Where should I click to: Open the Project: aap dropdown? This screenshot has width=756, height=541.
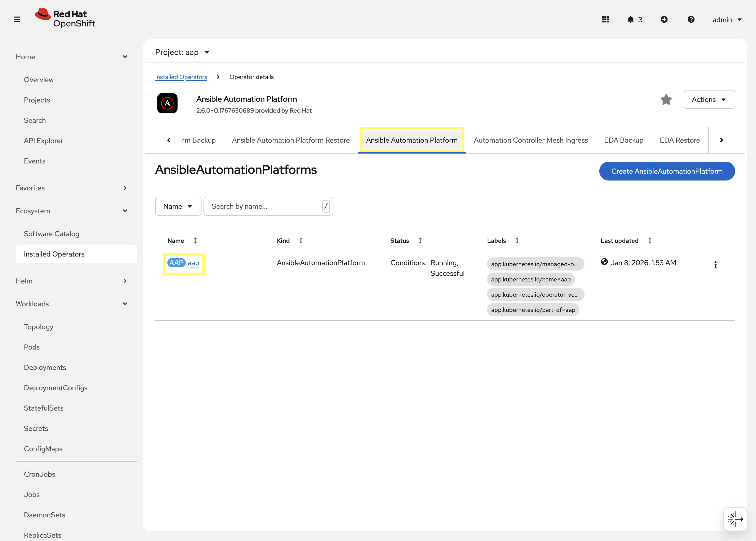[183, 52]
